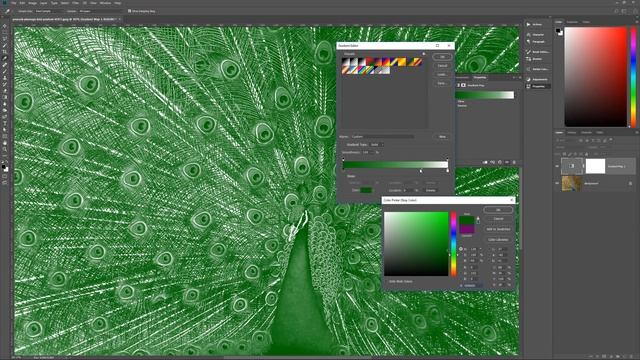Select the Quick Selection tool
The width and height of the screenshot is (640, 360).
click(x=4, y=45)
